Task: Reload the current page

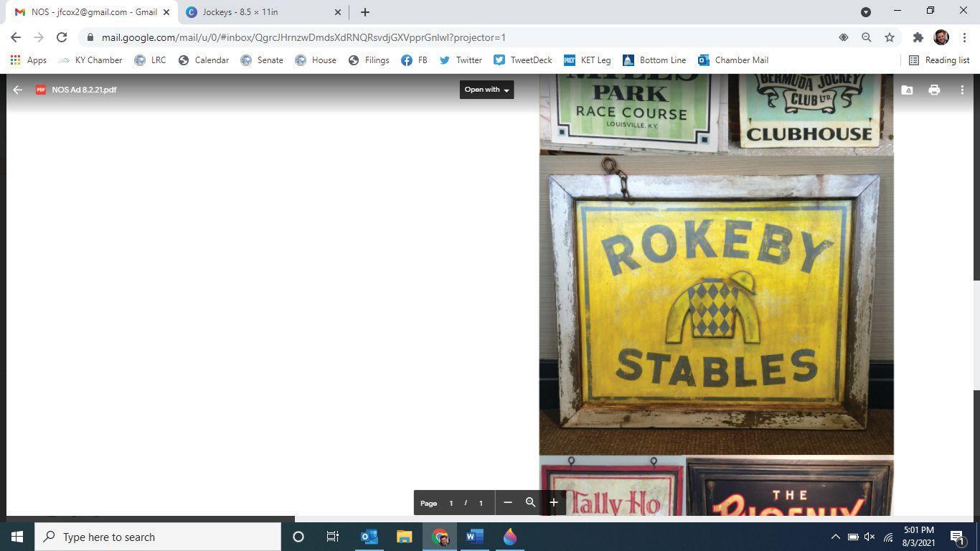Action: [62, 37]
